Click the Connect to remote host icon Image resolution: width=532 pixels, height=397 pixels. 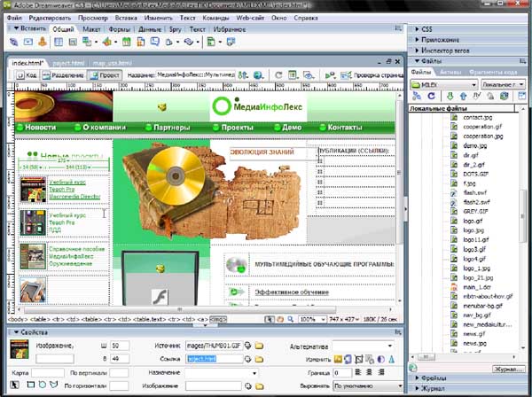[x=418, y=96]
